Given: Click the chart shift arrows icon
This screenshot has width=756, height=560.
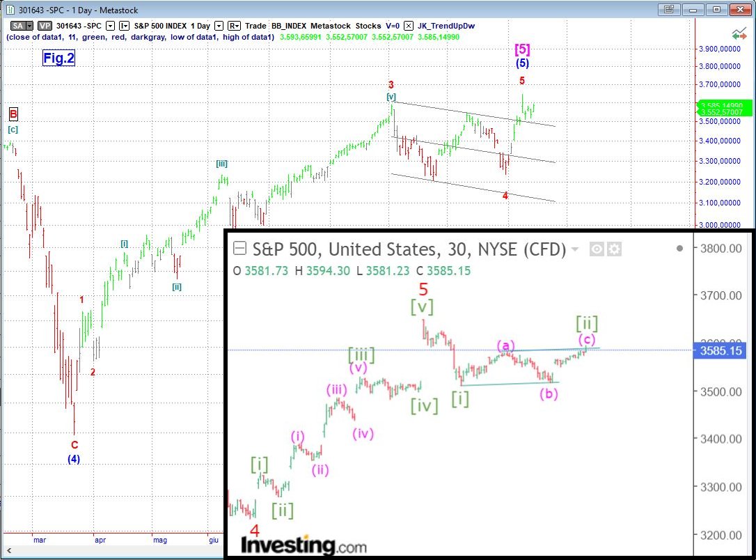Looking at the screenshot, I should (739, 34).
